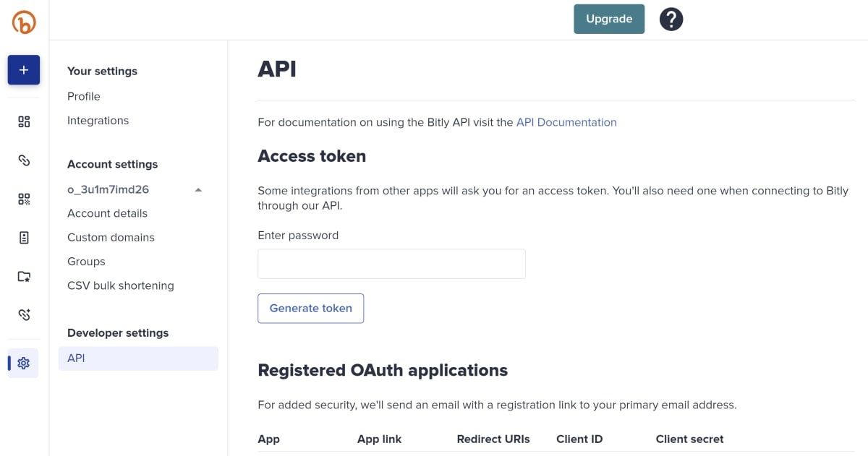Open the Settings gear in sidebar
Screen dimensions: 868x456
(x=23, y=363)
